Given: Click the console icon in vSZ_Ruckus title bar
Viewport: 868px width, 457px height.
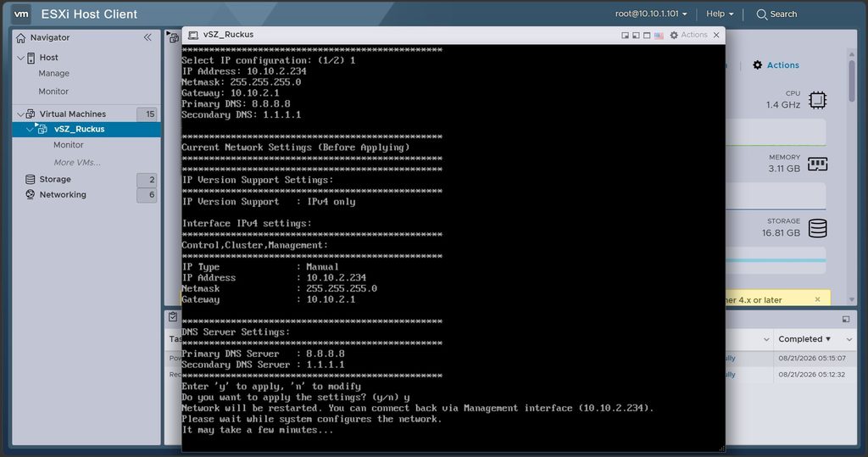Looking at the screenshot, I should click(x=192, y=35).
